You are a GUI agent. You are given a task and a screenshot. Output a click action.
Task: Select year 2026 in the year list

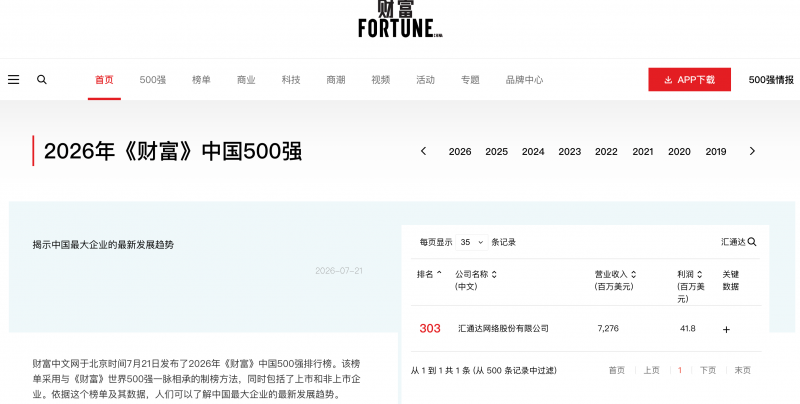tap(460, 152)
